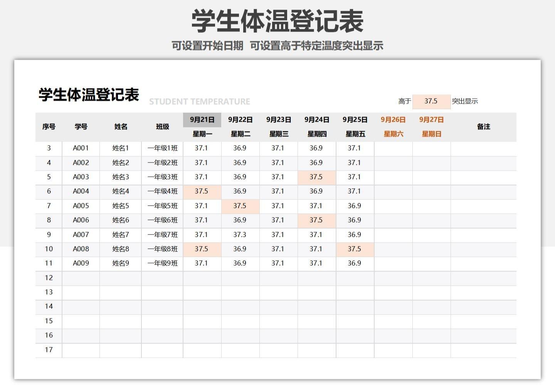Select student ID cell A005
This screenshot has height=392, width=555.
pyautogui.click(x=81, y=206)
